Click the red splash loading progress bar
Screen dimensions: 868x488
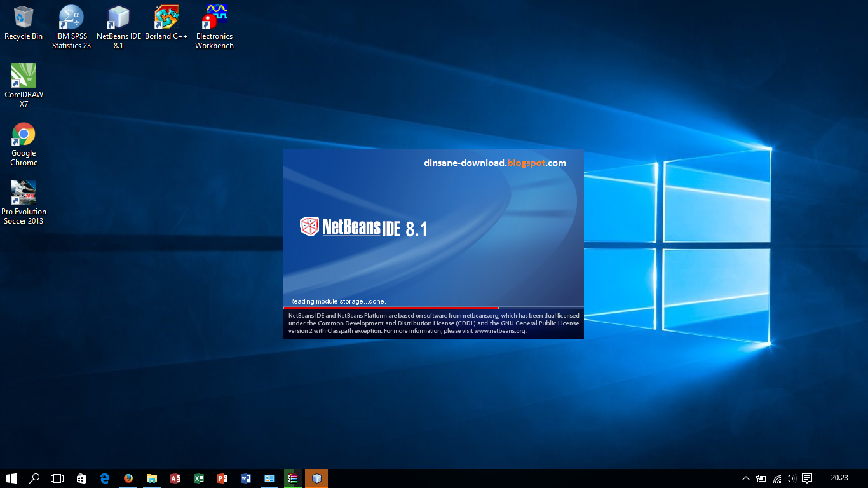[391, 308]
